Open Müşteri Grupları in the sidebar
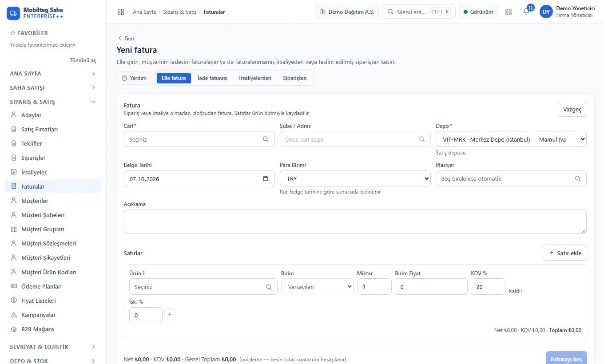The width and height of the screenshot is (604, 364). (x=53, y=229)
